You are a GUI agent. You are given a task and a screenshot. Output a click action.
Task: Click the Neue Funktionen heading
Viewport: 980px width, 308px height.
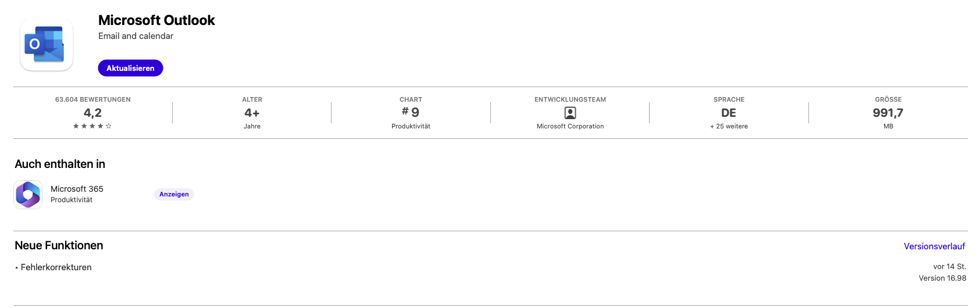tap(59, 245)
